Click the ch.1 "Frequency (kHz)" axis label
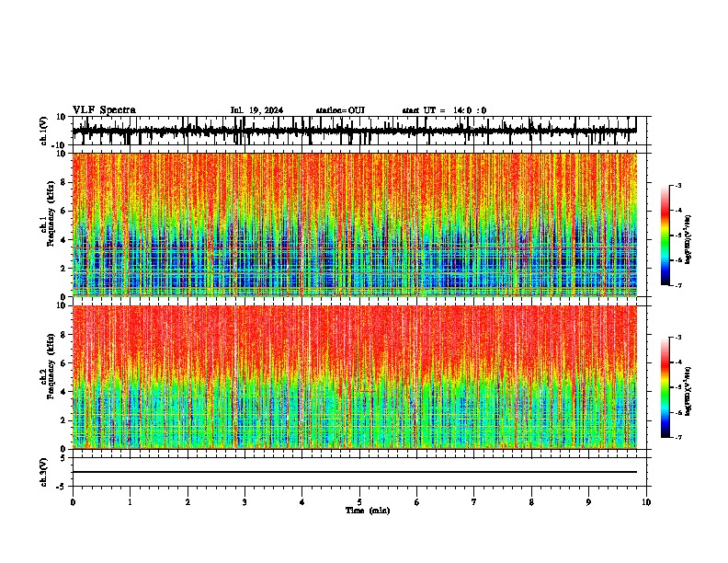728x563 pixels. click(x=51, y=213)
